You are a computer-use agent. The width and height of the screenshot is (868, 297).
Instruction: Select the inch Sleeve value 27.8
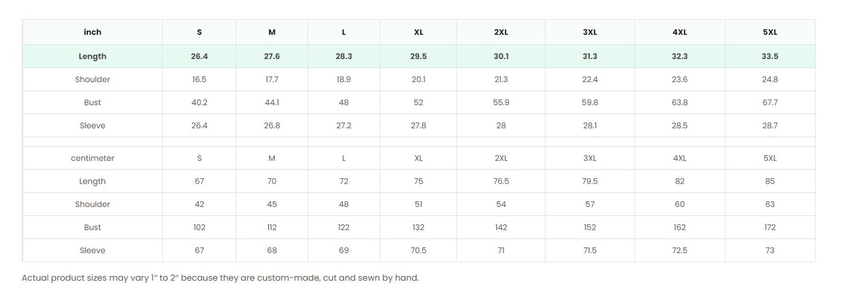418,126
